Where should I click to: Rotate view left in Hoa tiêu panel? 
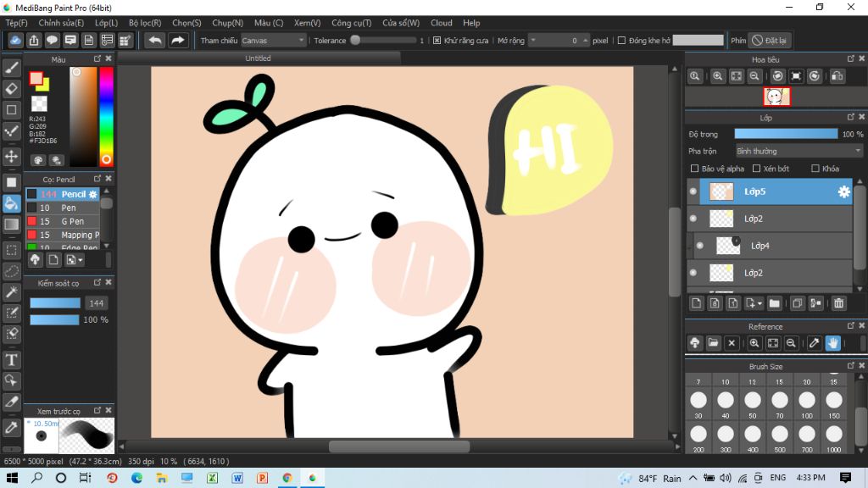(x=778, y=76)
